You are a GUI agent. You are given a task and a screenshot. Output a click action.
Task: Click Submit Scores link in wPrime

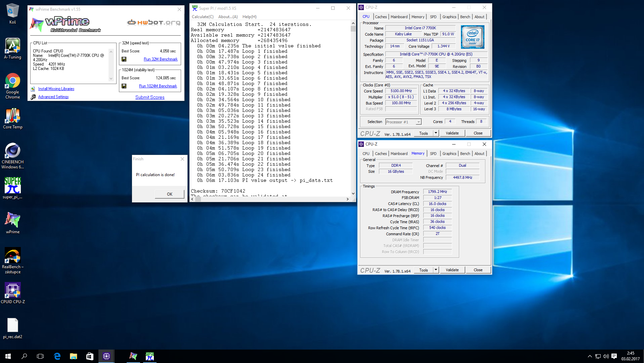[x=150, y=97]
